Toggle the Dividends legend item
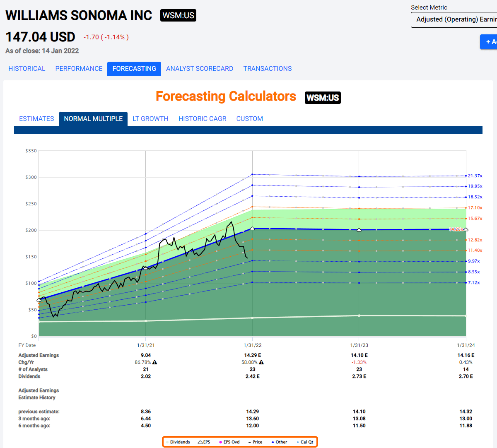 click(178, 442)
